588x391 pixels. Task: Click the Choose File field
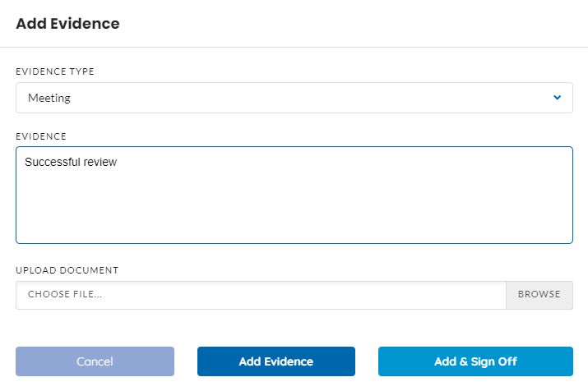point(261,295)
